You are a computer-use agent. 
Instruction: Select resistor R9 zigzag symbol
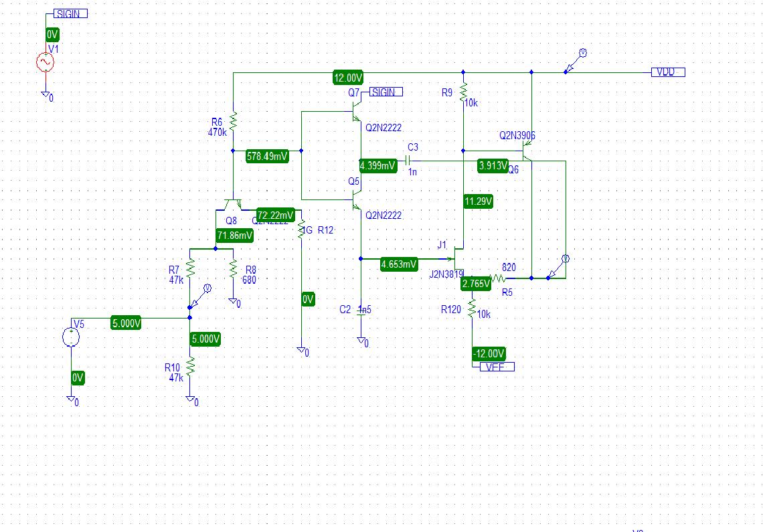coord(463,92)
